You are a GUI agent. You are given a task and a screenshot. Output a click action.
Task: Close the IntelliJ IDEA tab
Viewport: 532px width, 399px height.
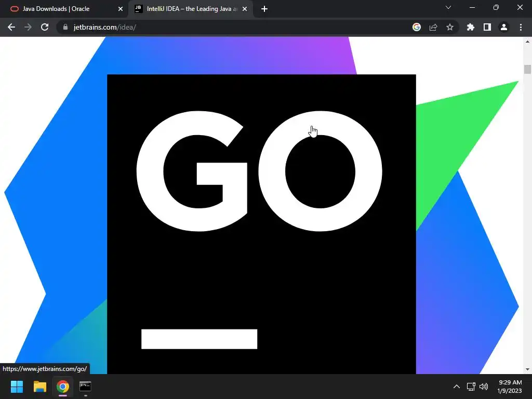[245, 9]
